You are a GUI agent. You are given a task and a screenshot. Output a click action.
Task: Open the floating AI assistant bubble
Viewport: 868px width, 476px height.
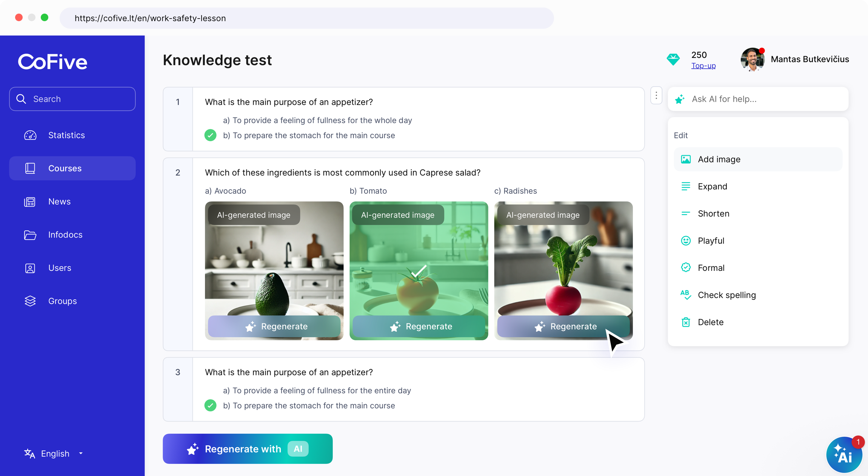(x=844, y=455)
